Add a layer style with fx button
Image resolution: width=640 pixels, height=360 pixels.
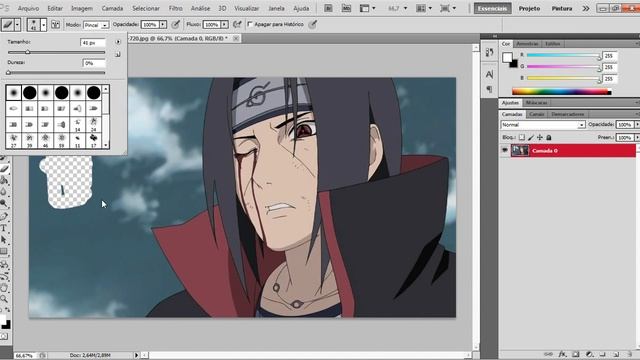coord(562,354)
